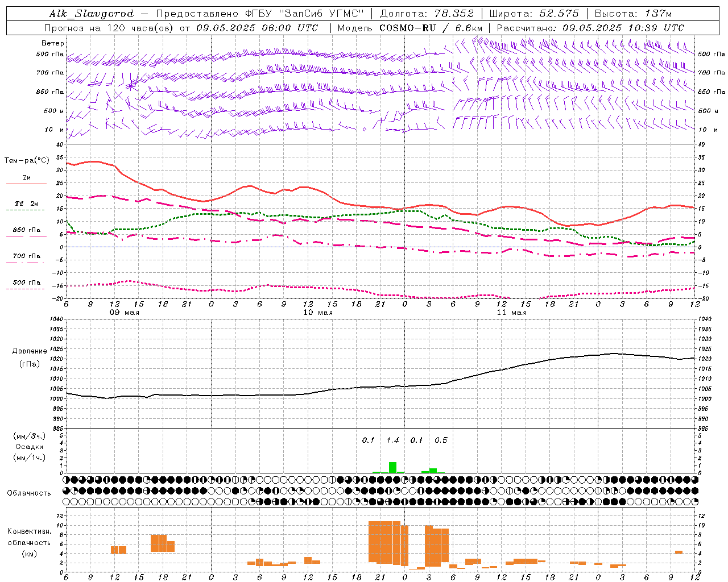
Task: Click the Td 2м dew point legend label
Action: point(26,203)
